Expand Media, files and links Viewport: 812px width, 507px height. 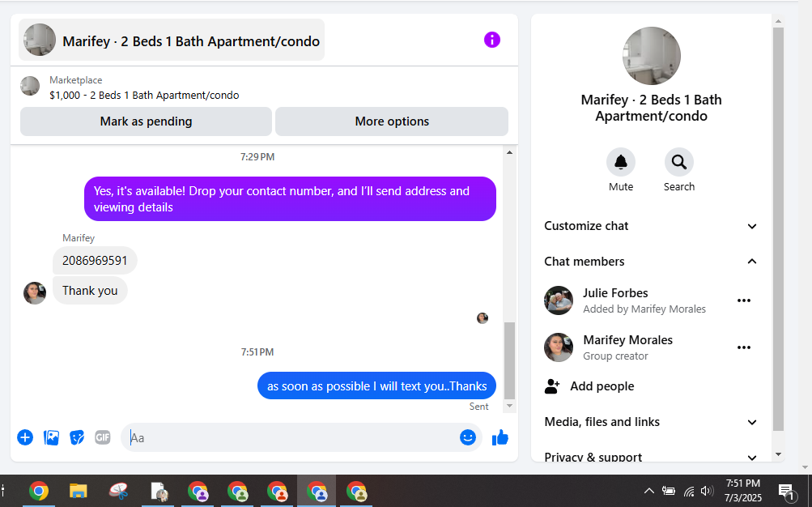click(x=650, y=422)
